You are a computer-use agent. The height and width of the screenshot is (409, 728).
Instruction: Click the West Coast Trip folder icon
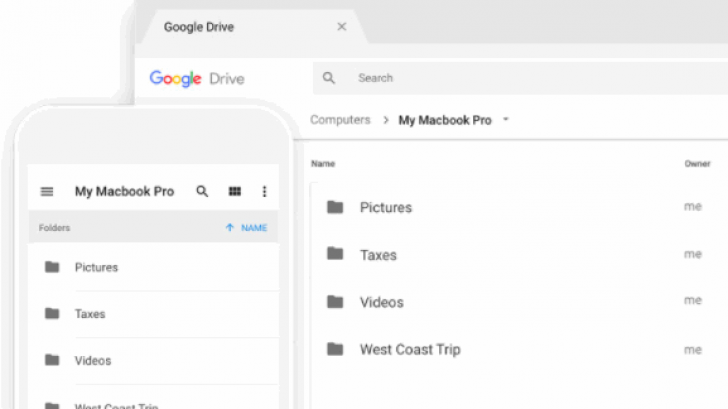pos(335,349)
